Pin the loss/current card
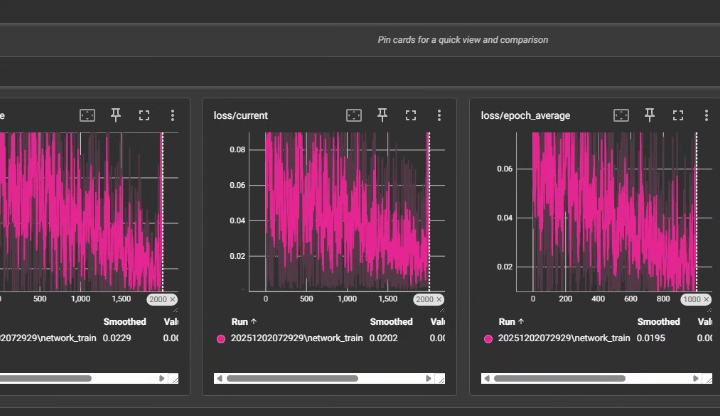 [x=382, y=116]
